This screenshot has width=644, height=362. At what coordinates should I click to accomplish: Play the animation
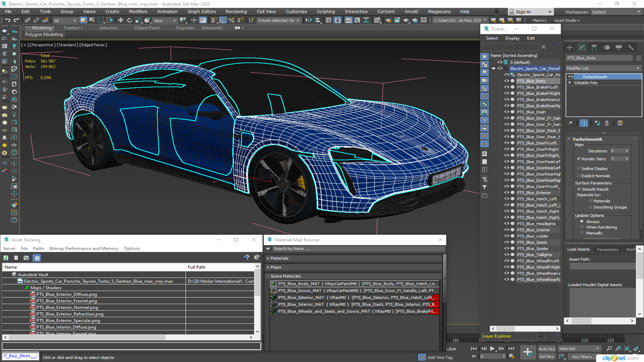[492, 349]
